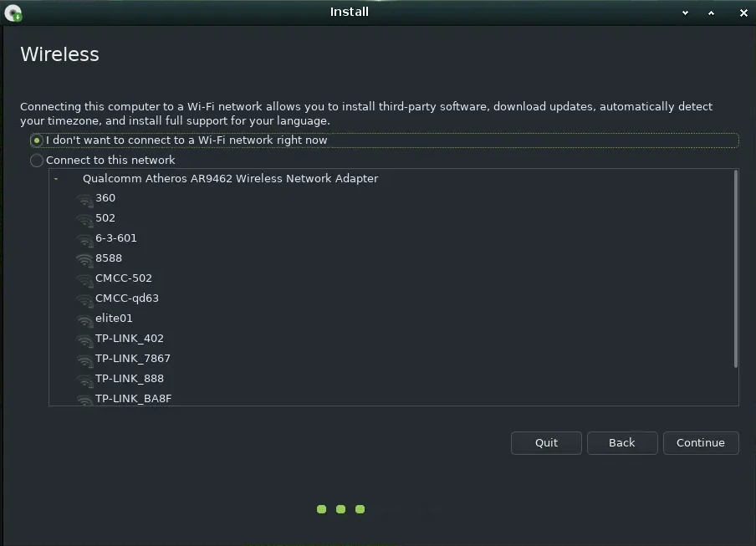Quit the installer with Quit button

click(x=546, y=443)
